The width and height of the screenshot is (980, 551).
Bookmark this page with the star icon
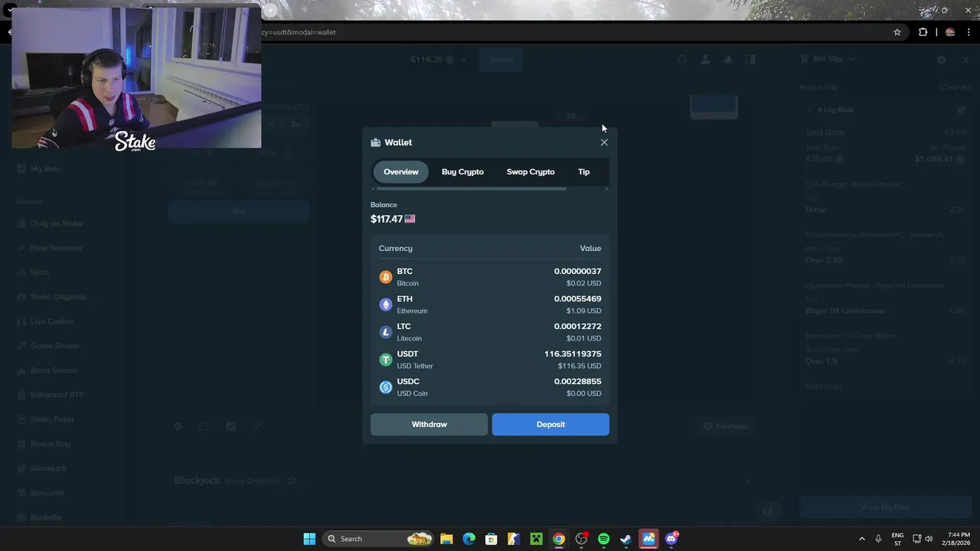897,32
